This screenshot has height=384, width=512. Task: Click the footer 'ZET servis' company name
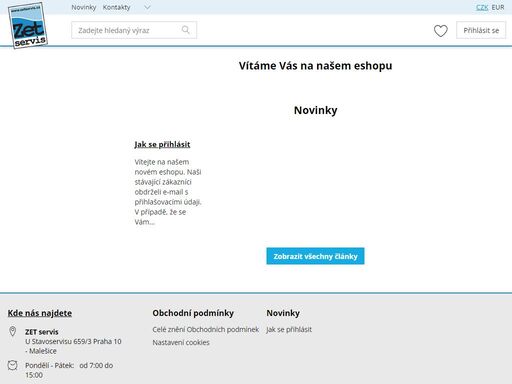pyautogui.click(x=42, y=332)
